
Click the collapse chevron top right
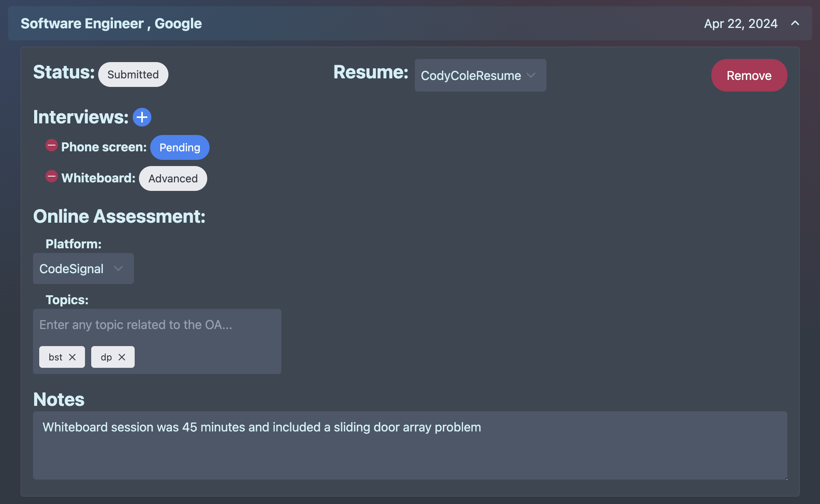[x=794, y=23]
